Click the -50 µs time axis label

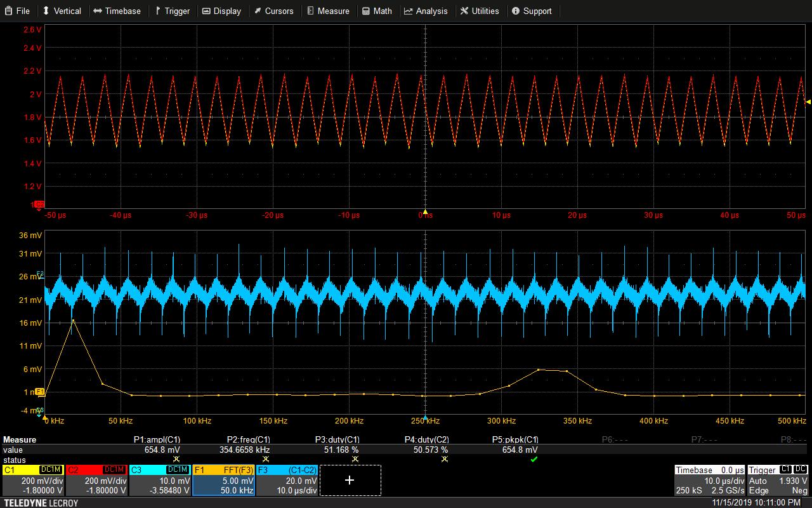click(56, 215)
